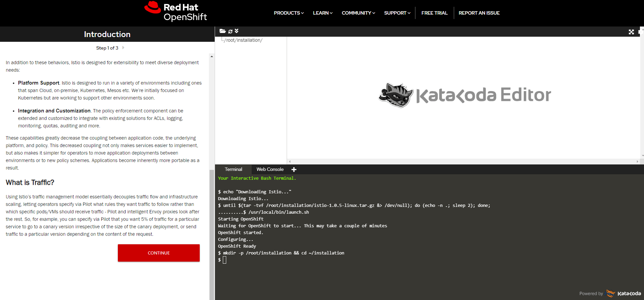Refresh the file tree with the sync icon
Screen dimensions: 644x300
[230, 31]
